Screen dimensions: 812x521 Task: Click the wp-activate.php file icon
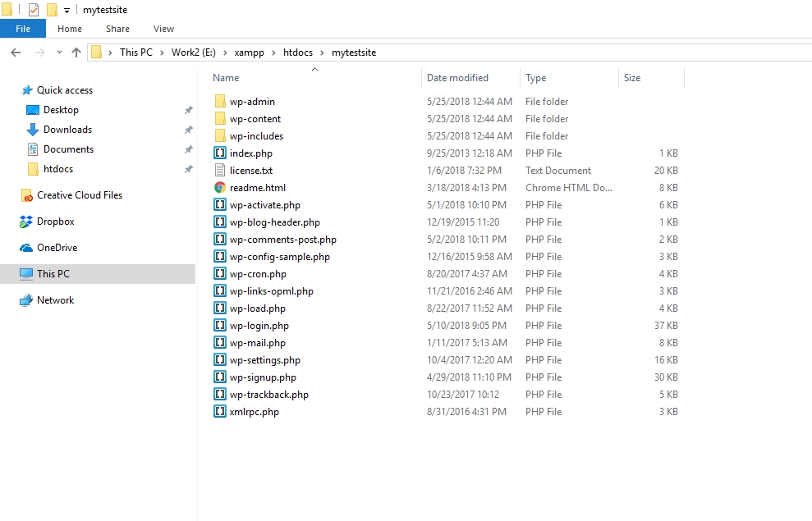[x=220, y=204]
